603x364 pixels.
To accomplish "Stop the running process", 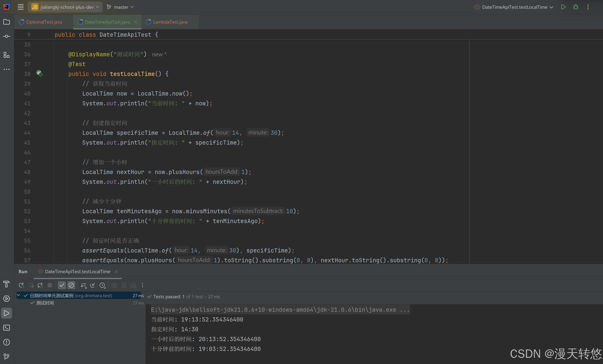I will [50, 285].
